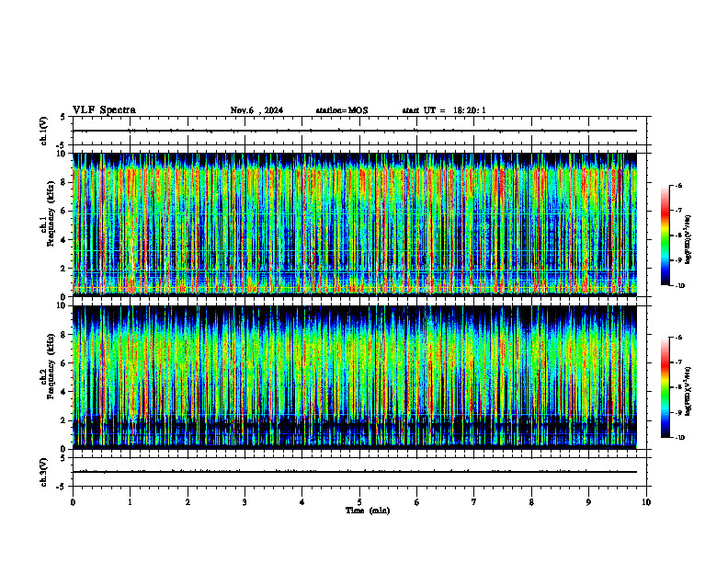The height and width of the screenshot is (563, 728).
Task: Click the date 'Nov.6 , 2024' in header
Action: 256,110
